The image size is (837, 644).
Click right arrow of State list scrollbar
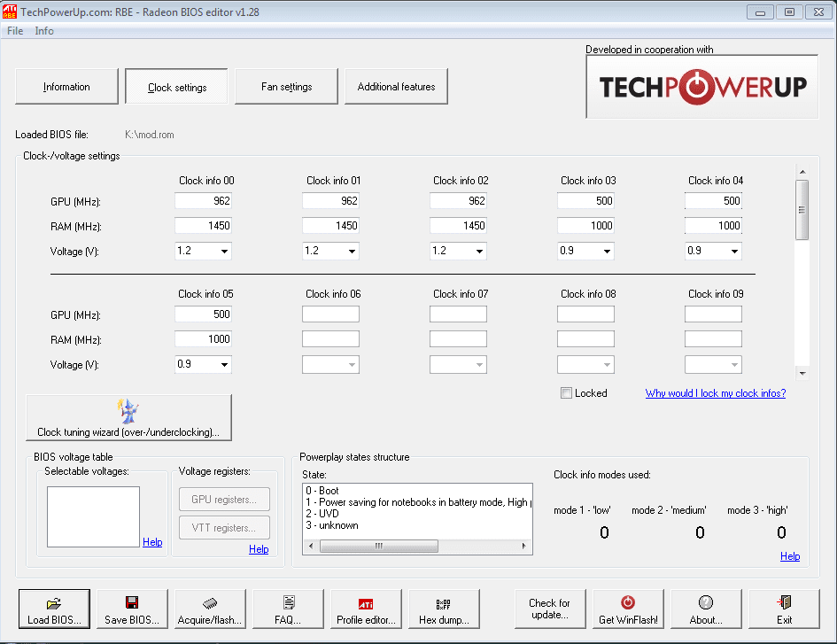click(523, 546)
